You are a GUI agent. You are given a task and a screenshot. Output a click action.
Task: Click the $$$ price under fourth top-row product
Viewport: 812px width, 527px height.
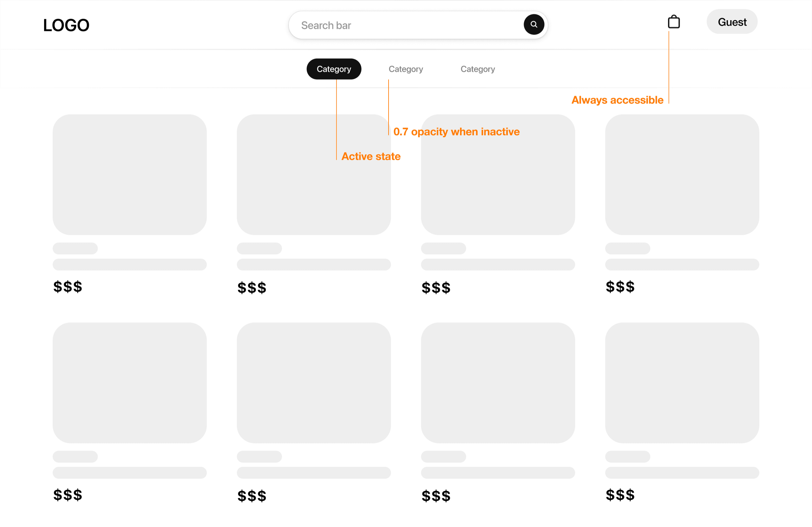620,287
